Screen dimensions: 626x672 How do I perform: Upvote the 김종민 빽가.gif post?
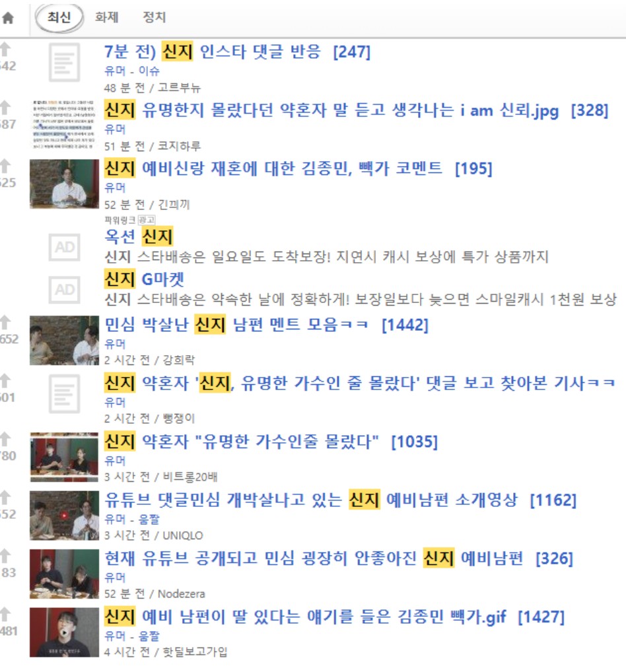tap(5, 614)
